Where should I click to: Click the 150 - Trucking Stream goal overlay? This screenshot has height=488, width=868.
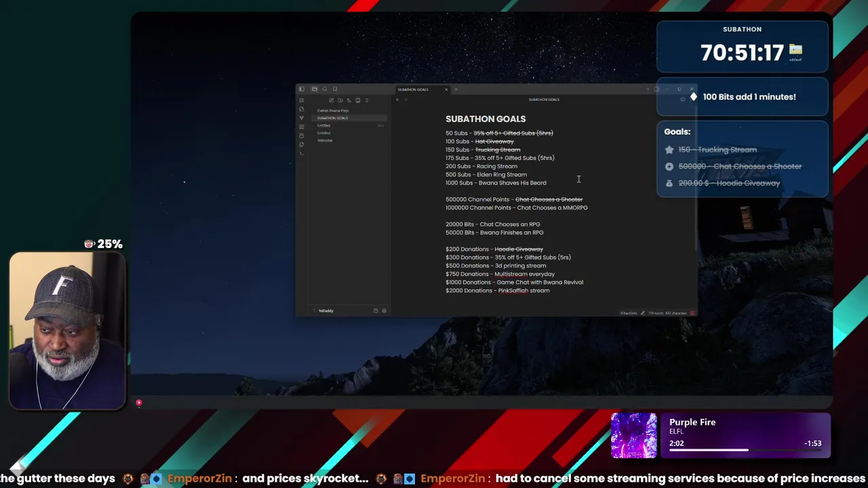pyautogui.click(x=717, y=150)
